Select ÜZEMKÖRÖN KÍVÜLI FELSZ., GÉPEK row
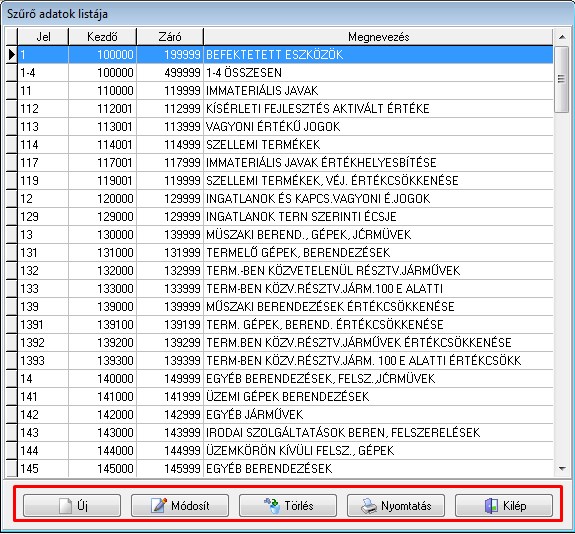This screenshot has width=575, height=534. tap(285, 450)
